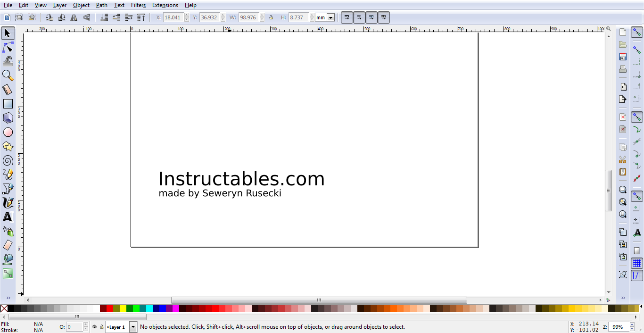Click the Select all objects icon
The height and width of the screenshot is (333, 644).
[x=7, y=17]
